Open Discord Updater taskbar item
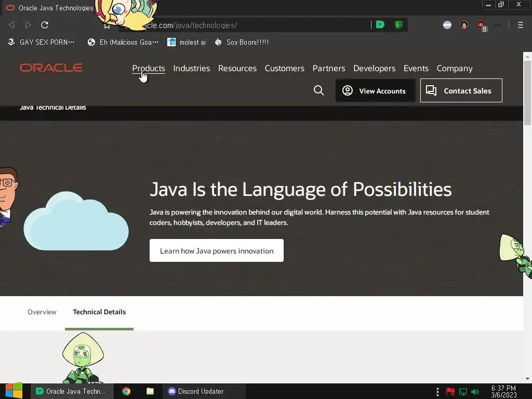This screenshot has height=399, width=532. coord(204,391)
